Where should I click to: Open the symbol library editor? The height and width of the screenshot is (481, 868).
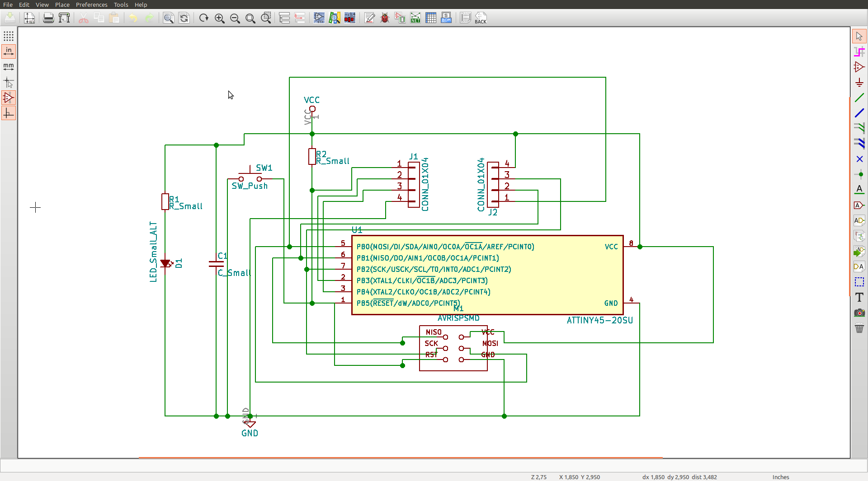click(x=319, y=18)
